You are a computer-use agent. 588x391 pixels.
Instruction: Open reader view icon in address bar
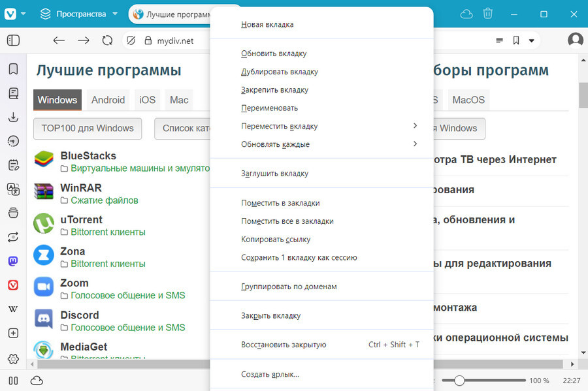pos(499,40)
